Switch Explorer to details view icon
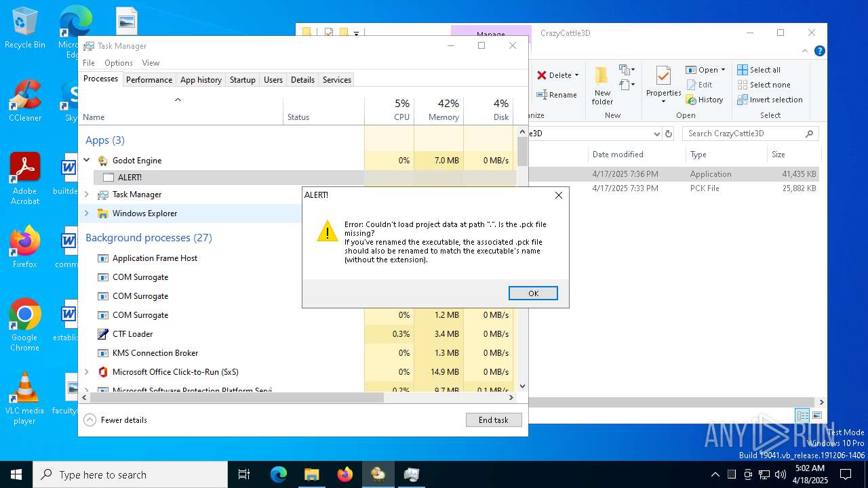 [802, 415]
